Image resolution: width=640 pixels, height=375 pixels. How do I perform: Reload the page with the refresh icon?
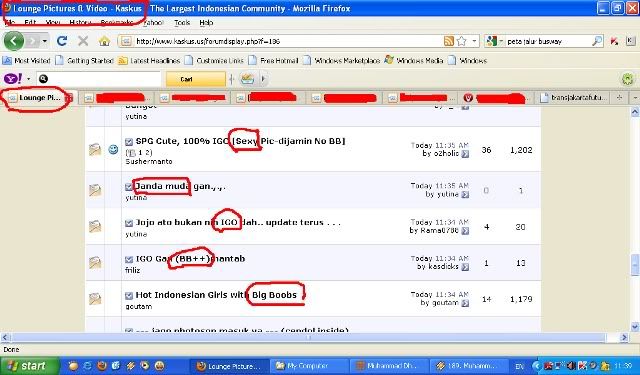[62, 41]
